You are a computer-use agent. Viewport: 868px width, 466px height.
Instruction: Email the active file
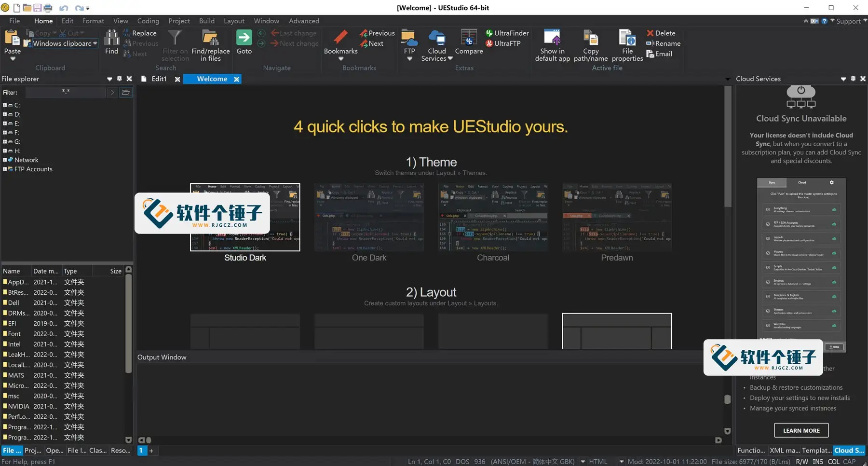pos(659,54)
